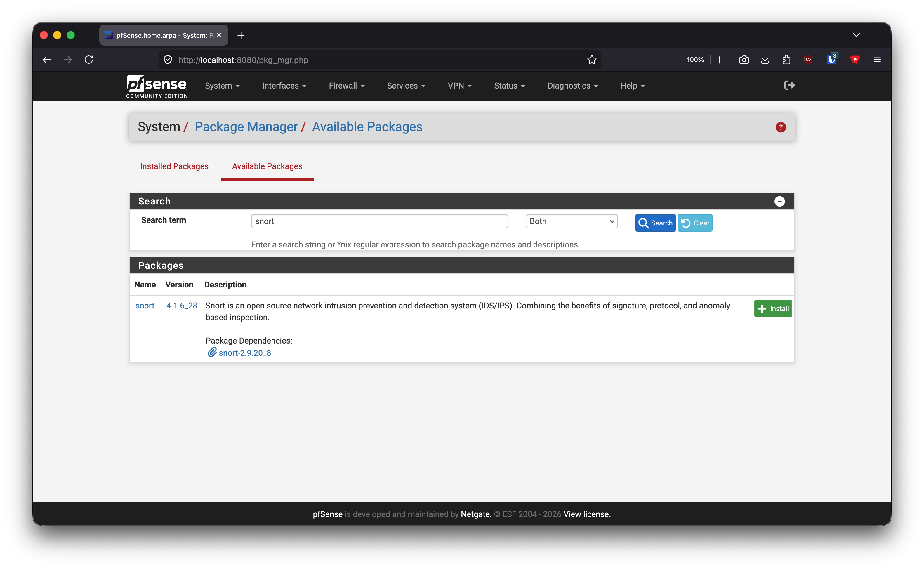Open the Firewall menu
The width and height of the screenshot is (924, 569).
346,86
